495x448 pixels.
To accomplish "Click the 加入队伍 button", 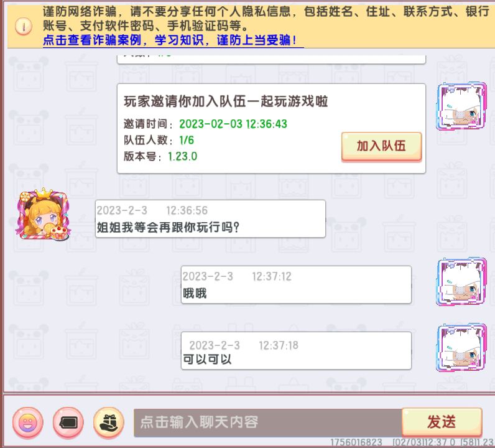I will (x=381, y=147).
